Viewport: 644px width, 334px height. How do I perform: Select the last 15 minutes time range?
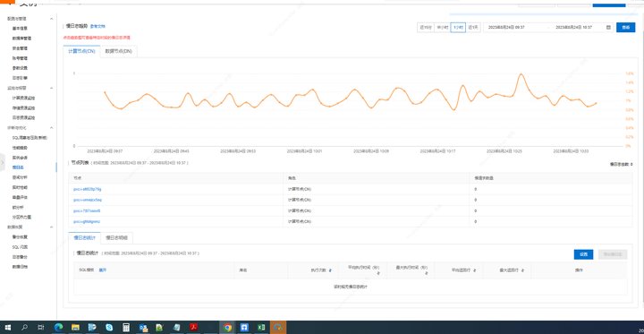pyautogui.click(x=425, y=28)
